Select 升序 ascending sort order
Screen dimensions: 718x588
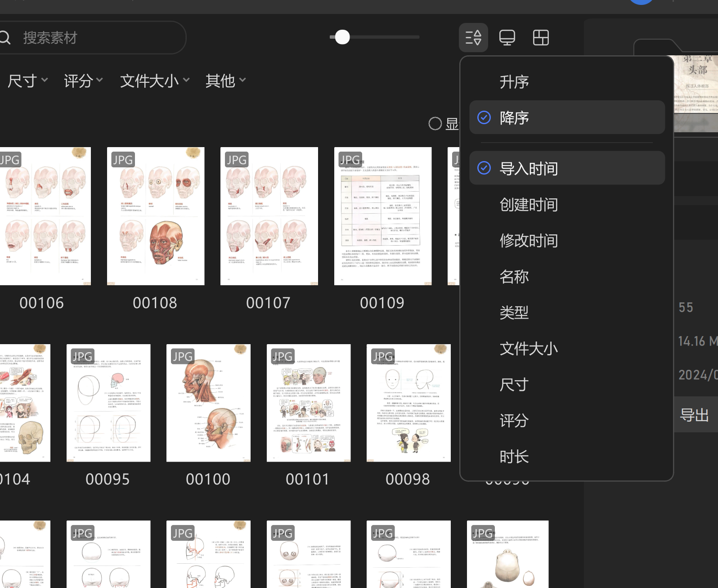567,82
